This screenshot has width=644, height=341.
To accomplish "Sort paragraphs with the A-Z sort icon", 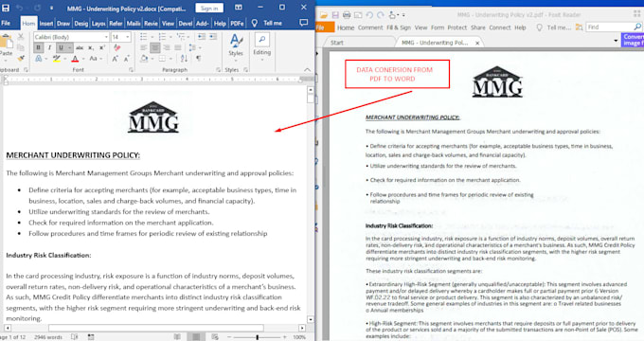I will [x=184, y=59].
